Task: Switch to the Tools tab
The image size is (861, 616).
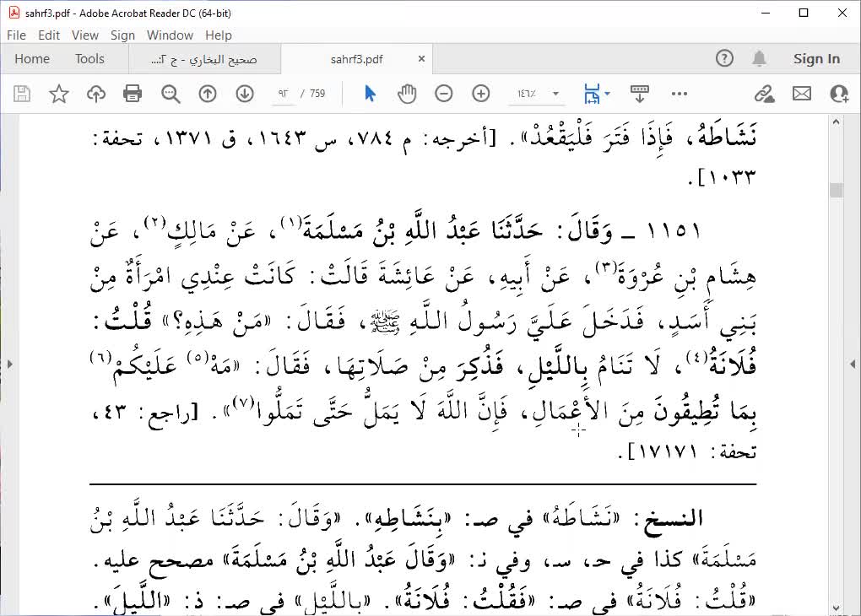Action: [x=89, y=59]
